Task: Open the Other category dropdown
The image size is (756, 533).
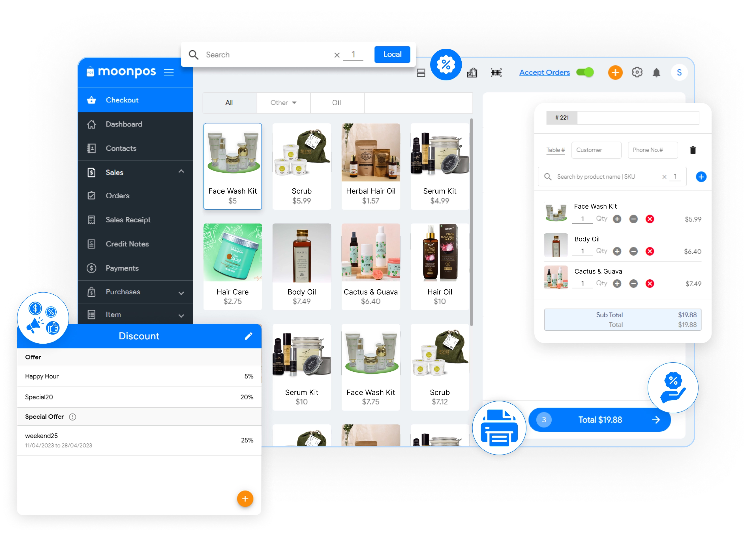Action: 283,103
